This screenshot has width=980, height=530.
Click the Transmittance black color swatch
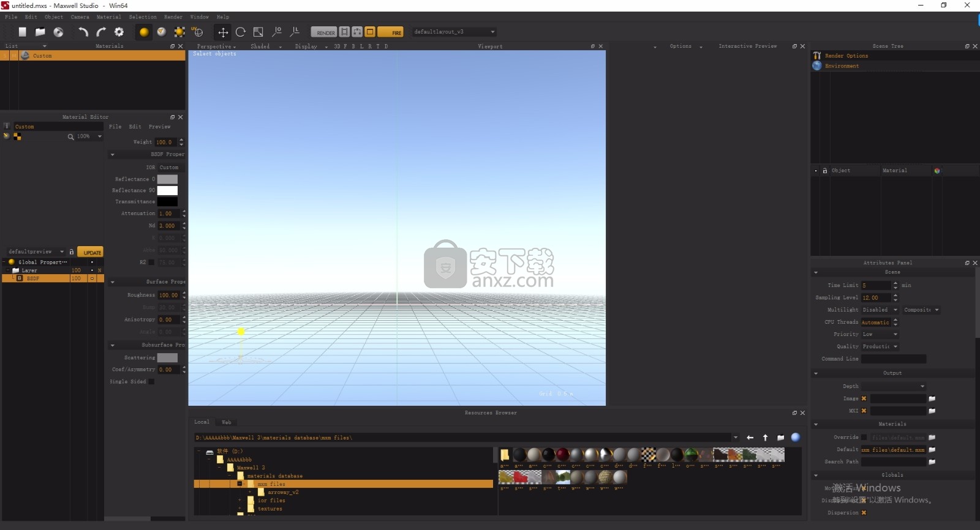(x=167, y=201)
